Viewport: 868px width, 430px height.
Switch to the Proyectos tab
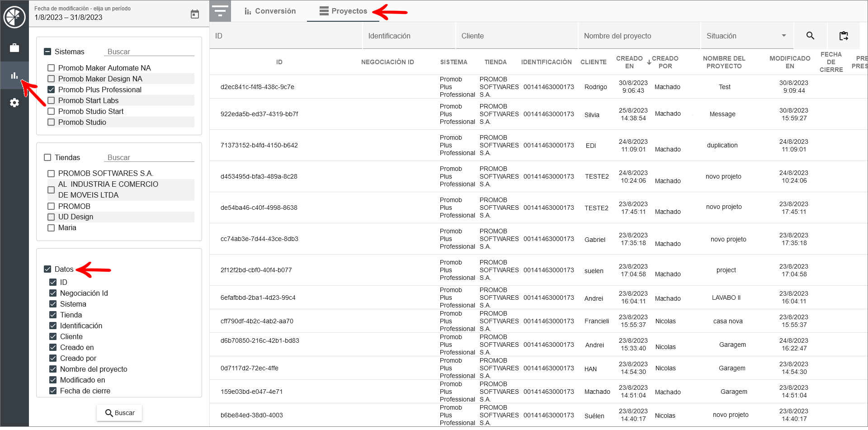coord(343,11)
